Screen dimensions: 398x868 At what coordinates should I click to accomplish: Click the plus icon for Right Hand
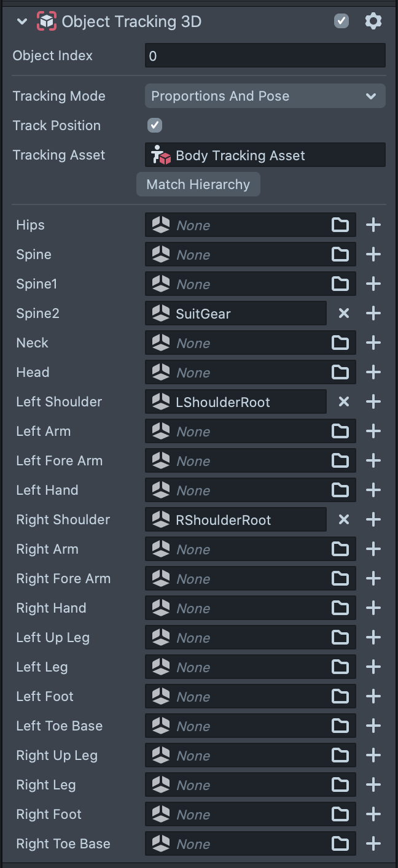[x=373, y=608]
